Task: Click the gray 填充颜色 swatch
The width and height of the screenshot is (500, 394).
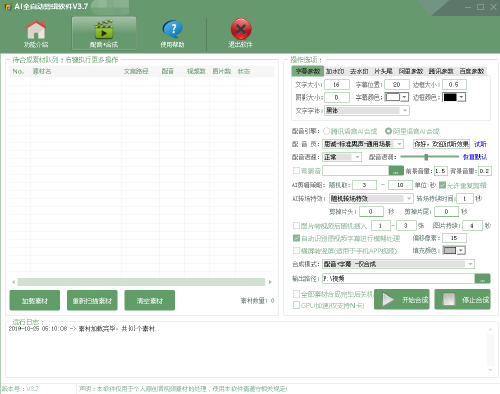Action: coord(450,250)
